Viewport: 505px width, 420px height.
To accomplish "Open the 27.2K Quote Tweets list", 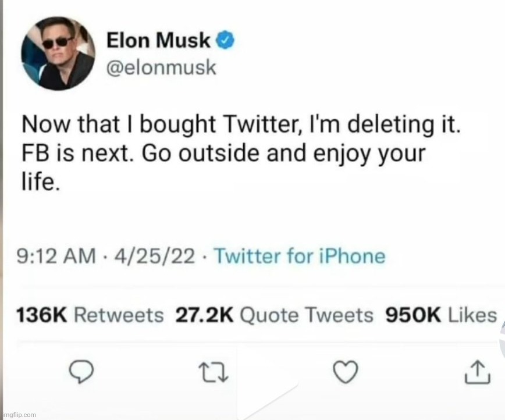I will 274,315.
